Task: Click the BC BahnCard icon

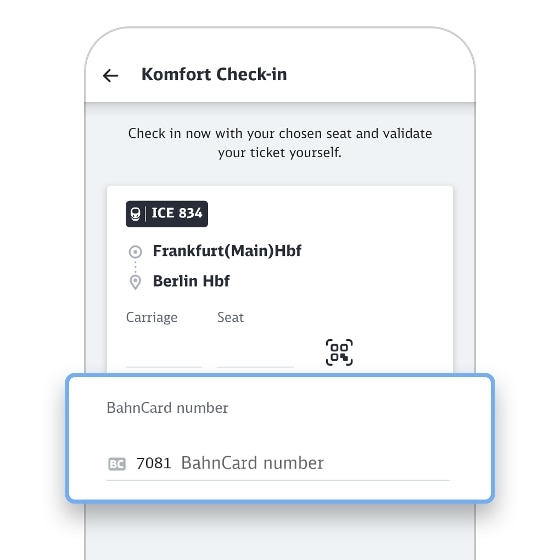Action: coord(117,464)
